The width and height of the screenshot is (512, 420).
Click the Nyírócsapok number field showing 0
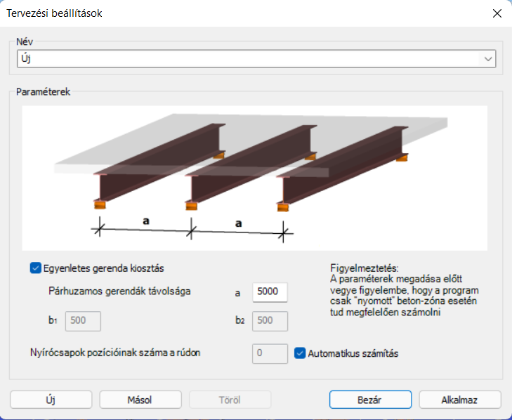270,353
